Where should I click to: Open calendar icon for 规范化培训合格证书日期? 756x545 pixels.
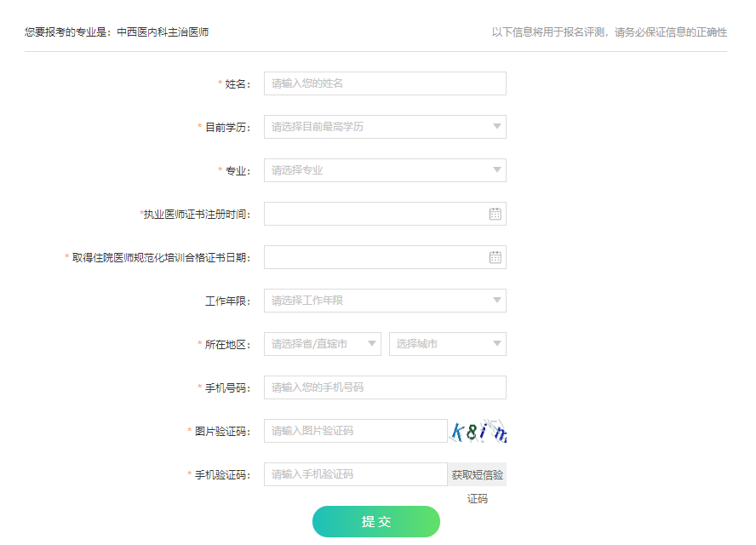click(x=495, y=257)
